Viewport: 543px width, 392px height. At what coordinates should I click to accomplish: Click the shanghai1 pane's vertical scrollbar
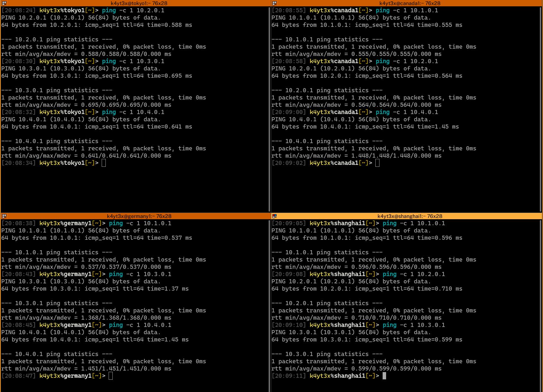[x=540, y=305]
